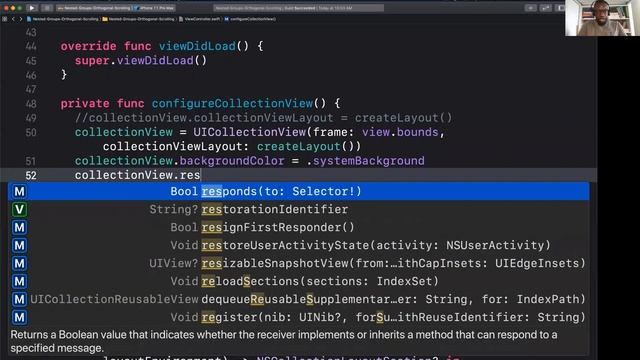Go forward with the right chevron

tap(20, 19)
